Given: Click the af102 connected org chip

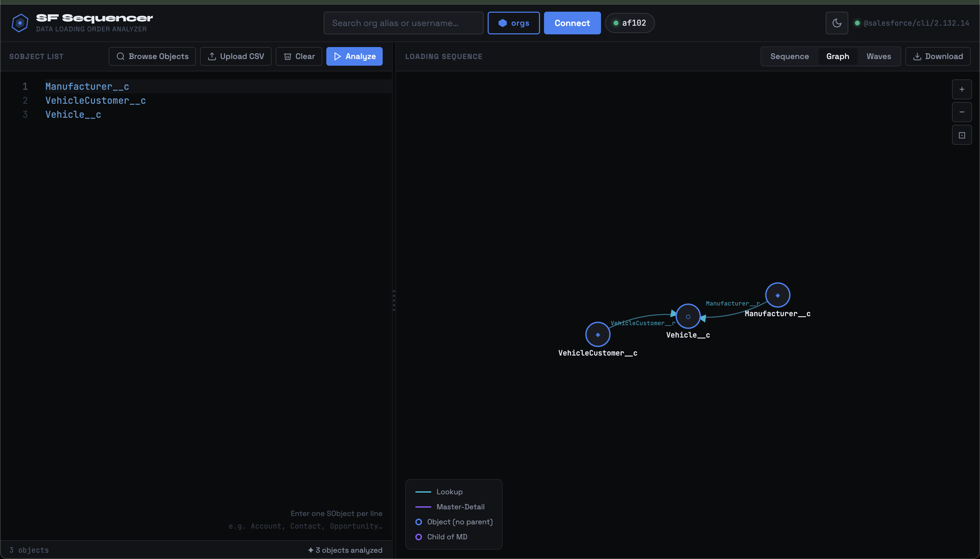Looking at the screenshot, I should click(x=630, y=23).
